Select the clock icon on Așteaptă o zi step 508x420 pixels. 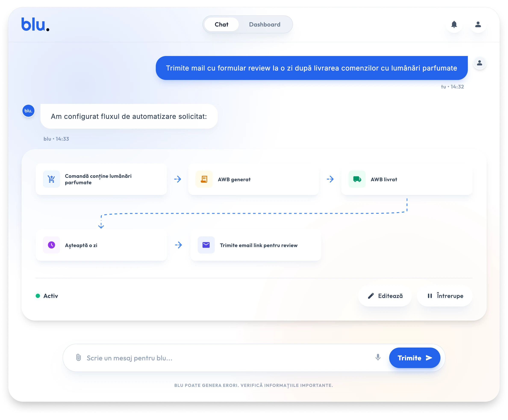click(51, 245)
